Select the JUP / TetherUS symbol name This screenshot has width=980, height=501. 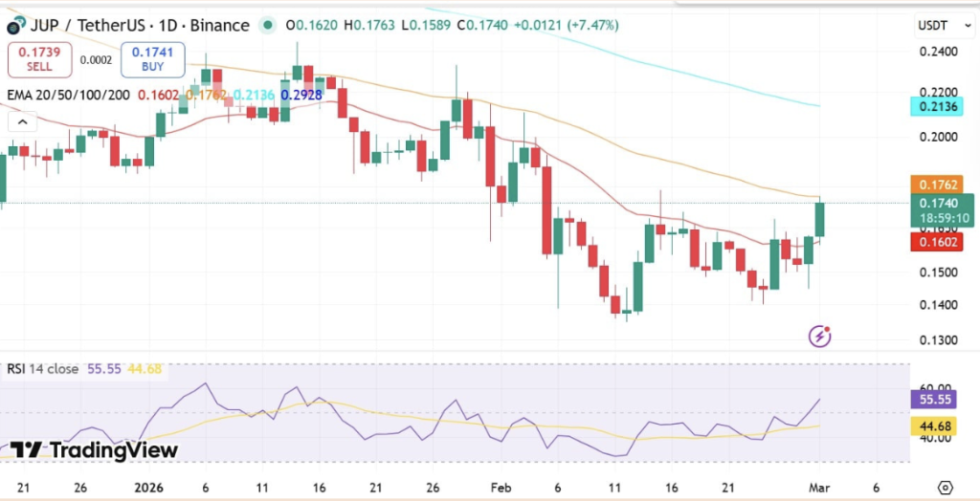(81, 26)
